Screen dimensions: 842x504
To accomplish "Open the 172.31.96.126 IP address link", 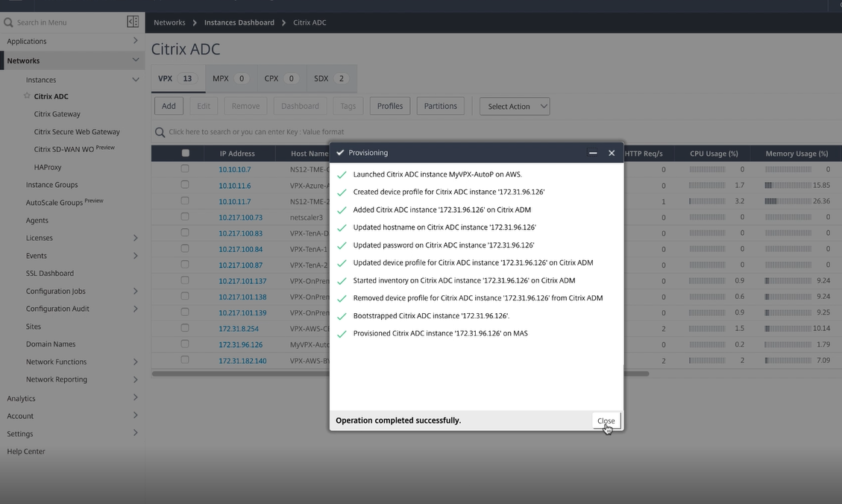I will 240,345.
